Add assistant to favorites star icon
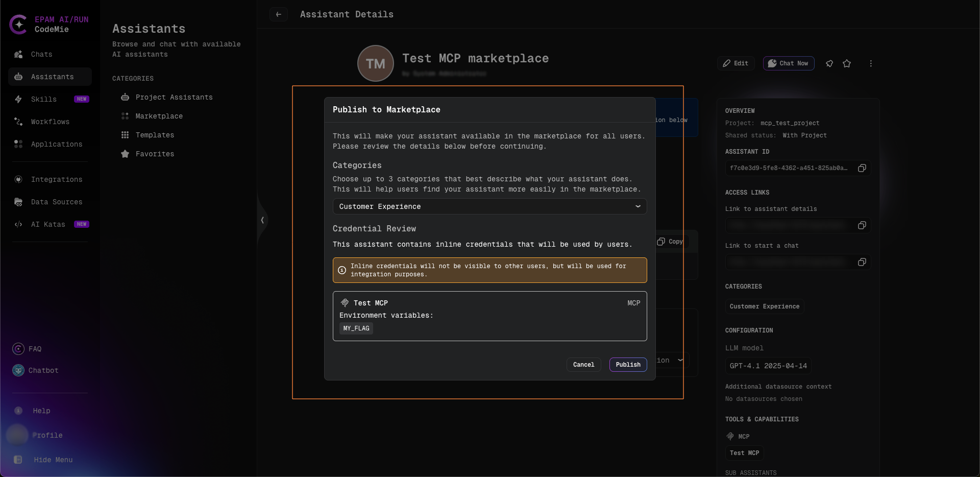This screenshot has width=980, height=477. click(x=847, y=63)
